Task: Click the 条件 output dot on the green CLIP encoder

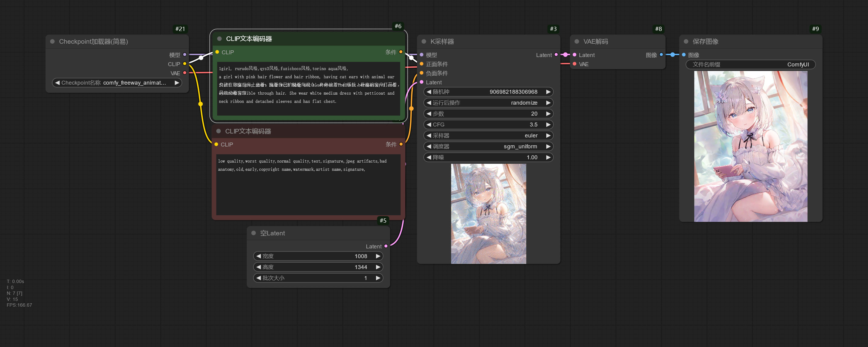Action: coord(400,52)
